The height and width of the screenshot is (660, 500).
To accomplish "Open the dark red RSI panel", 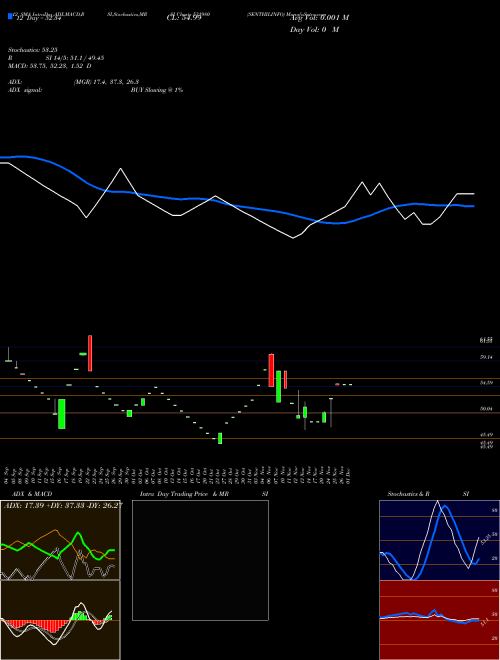I will click(439, 620).
